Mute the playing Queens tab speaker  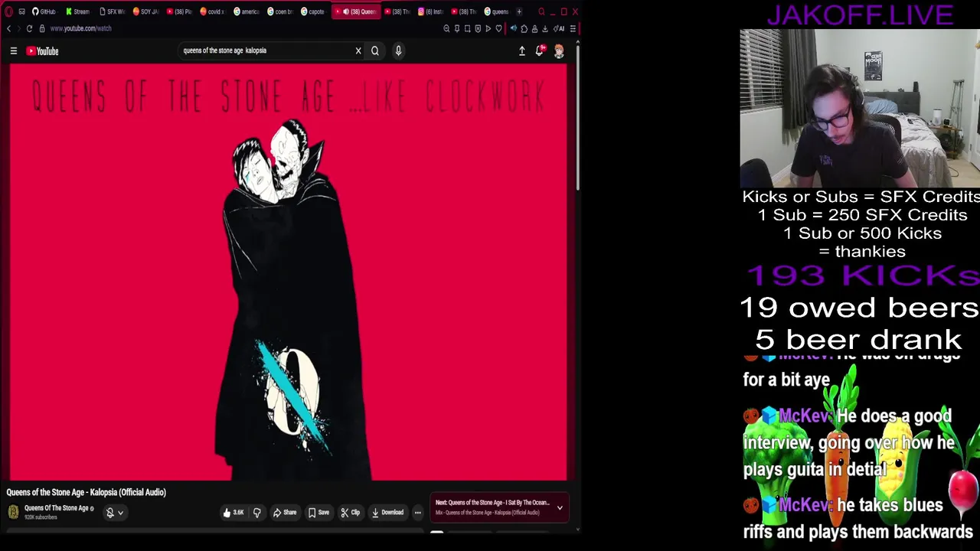[x=346, y=11]
